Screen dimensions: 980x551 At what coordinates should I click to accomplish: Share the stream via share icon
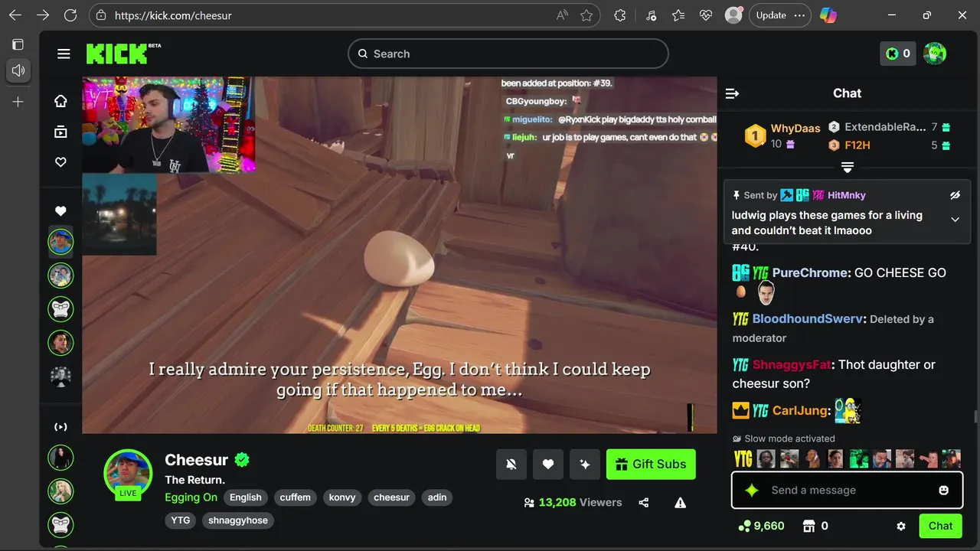pyautogui.click(x=644, y=503)
